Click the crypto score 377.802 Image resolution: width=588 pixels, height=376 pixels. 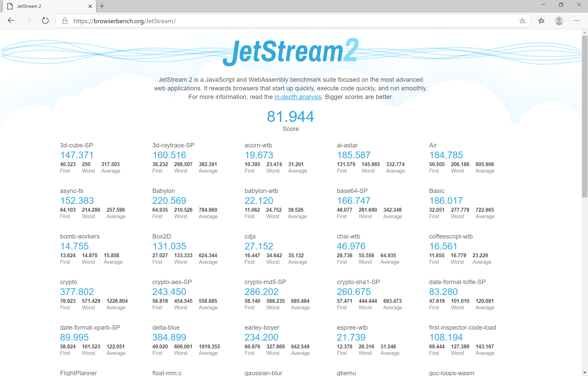(x=77, y=292)
